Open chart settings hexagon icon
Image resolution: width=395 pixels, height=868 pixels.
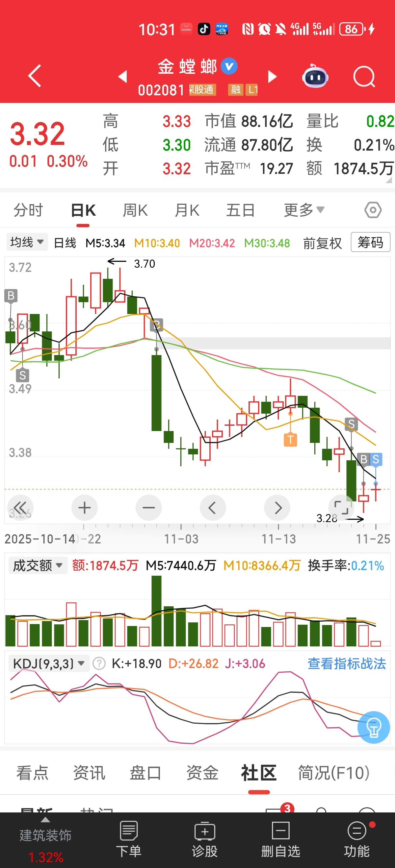[x=373, y=210]
